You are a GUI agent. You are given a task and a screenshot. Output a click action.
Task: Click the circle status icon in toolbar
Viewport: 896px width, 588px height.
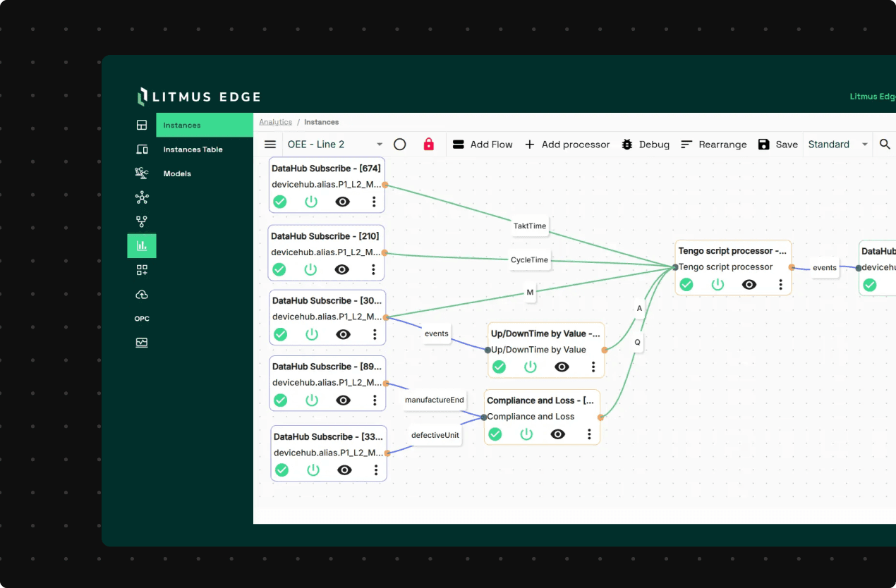pos(399,145)
